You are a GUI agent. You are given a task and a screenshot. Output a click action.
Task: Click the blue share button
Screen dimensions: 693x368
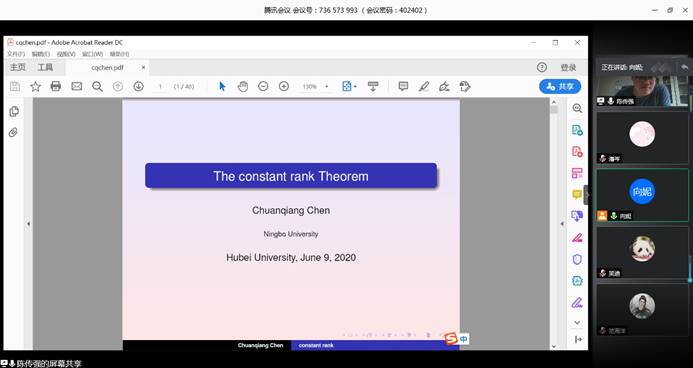[560, 86]
